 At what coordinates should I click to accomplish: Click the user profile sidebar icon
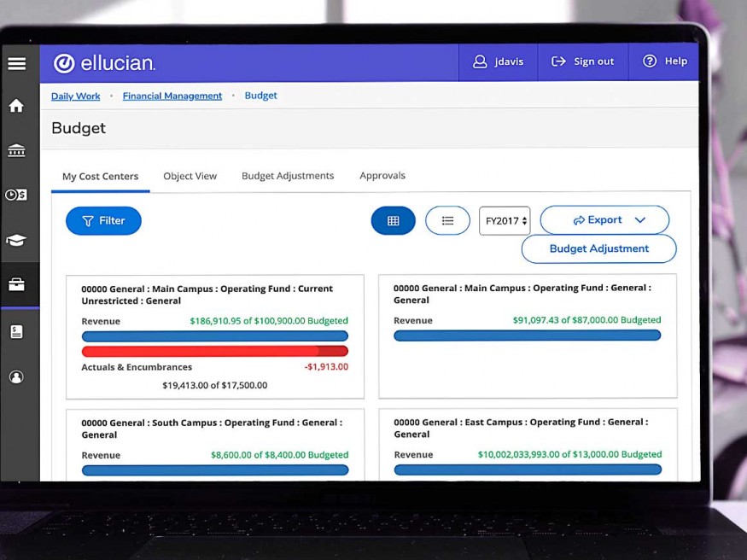coord(16,376)
